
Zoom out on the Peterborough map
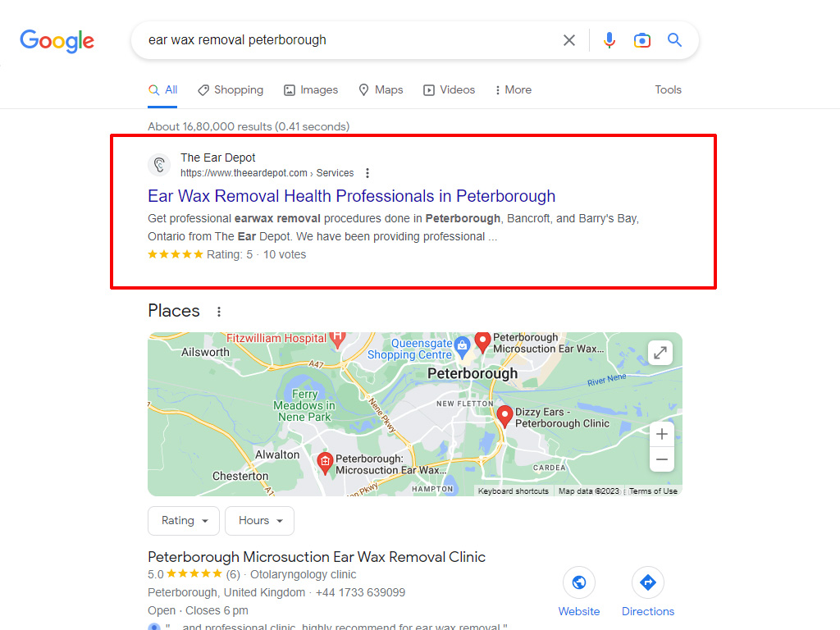point(662,459)
